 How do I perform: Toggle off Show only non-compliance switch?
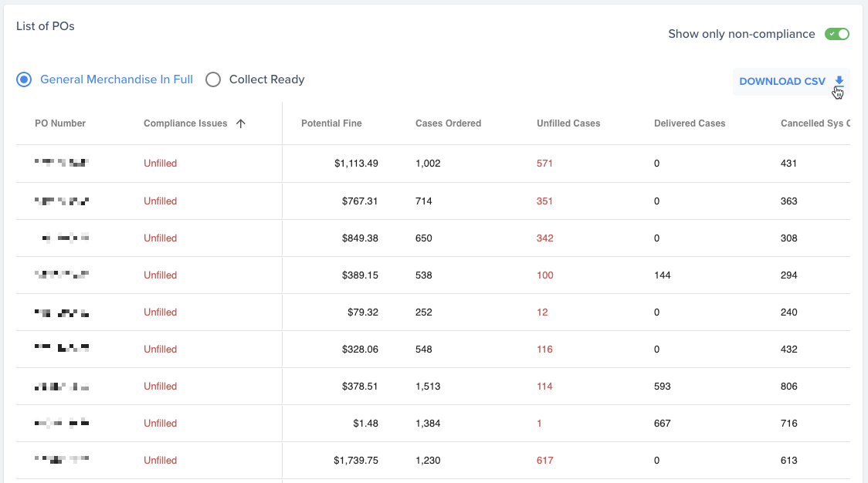pyautogui.click(x=836, y=34)
